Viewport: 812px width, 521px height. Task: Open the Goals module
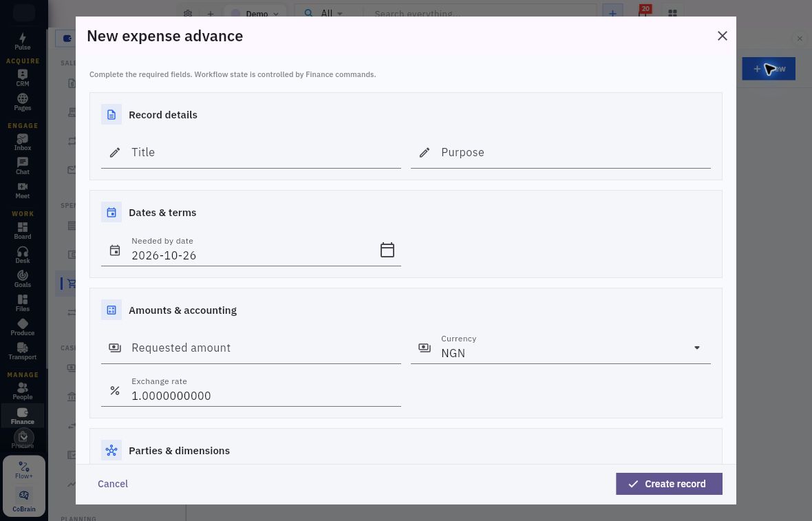[22, 279]
